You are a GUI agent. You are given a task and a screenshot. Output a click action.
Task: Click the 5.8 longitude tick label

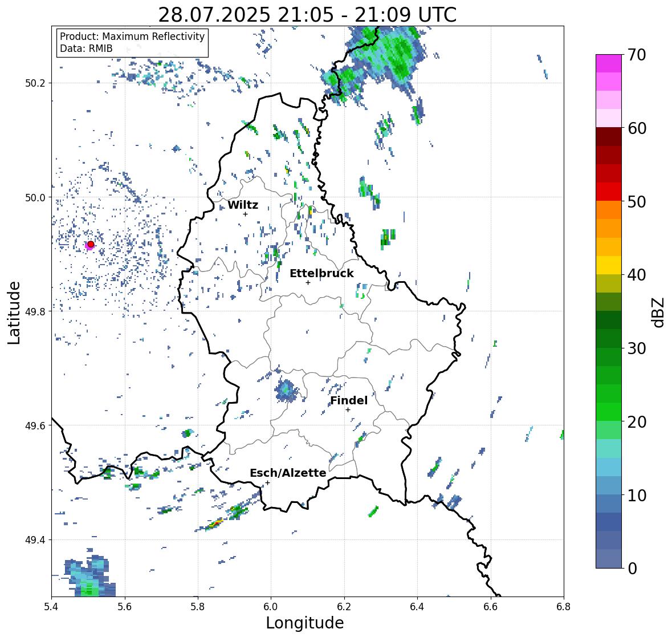[198, 607]
